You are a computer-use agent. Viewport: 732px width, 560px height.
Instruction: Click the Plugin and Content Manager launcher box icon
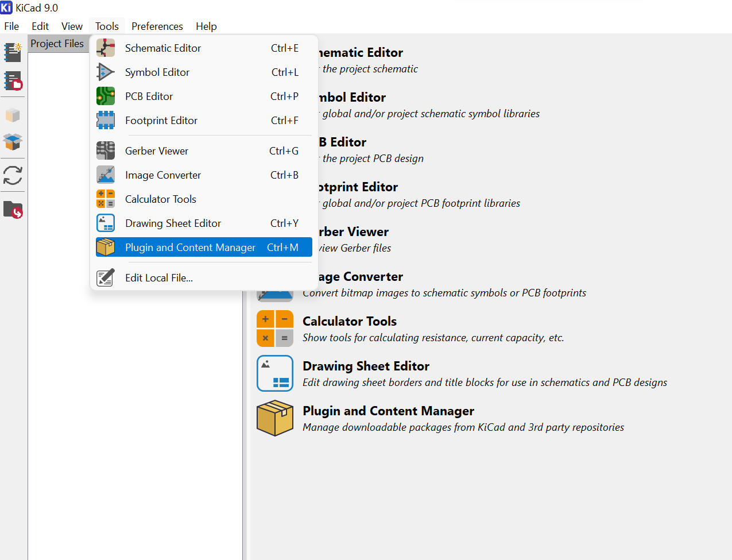(275, 418)
